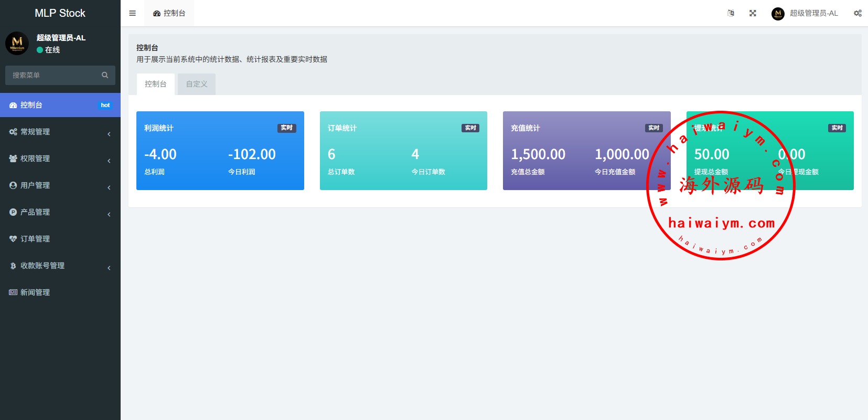Click the 超级管理员-AL username in header

813,13
